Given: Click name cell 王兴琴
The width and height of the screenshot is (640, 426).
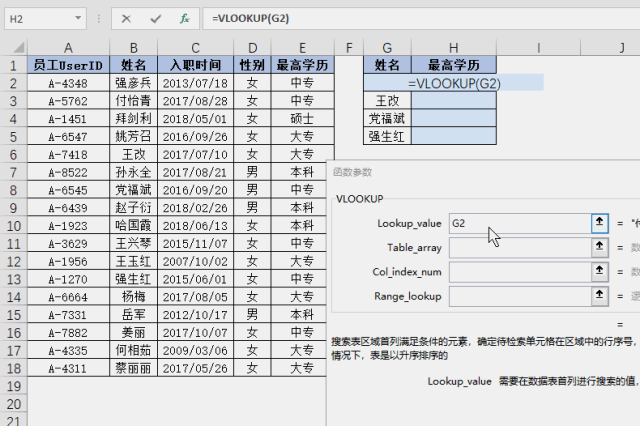Looking at the screenshot, I should (133, 244).
